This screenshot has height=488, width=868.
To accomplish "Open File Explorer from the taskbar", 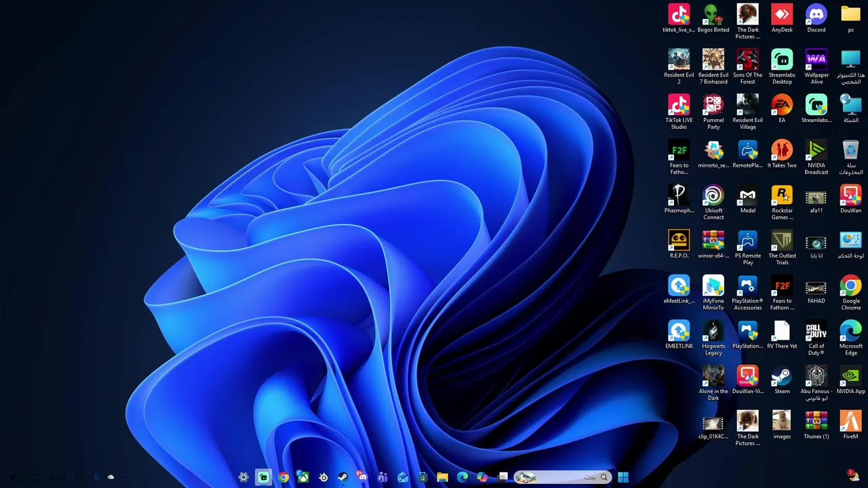I will pyautogui.click(x=442, y=477).
